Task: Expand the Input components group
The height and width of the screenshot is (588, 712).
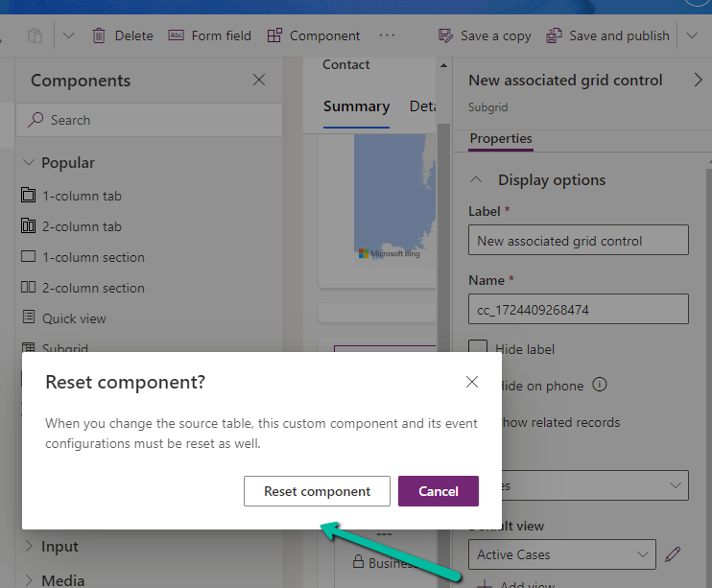Action: (29, 547)
